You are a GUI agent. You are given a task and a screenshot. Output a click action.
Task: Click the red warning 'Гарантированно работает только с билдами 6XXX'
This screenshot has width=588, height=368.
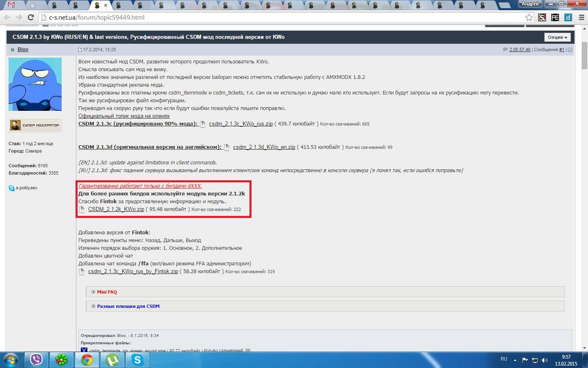pyautogui.click(x=140, y=186)
